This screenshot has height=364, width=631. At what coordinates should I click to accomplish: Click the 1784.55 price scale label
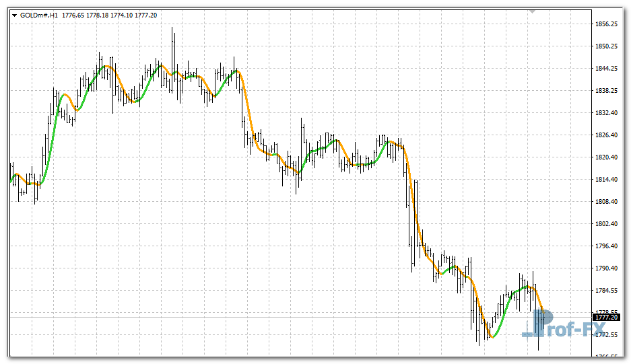pos(607,291)
